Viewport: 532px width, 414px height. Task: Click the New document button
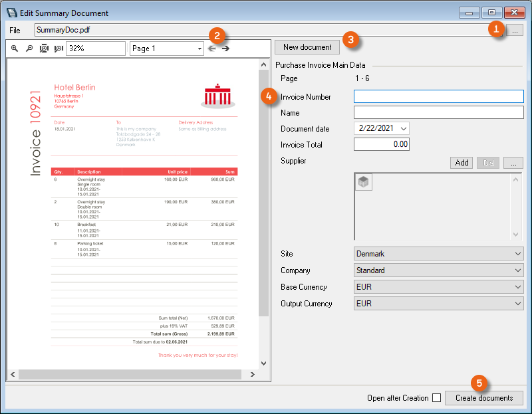[307, 47]
